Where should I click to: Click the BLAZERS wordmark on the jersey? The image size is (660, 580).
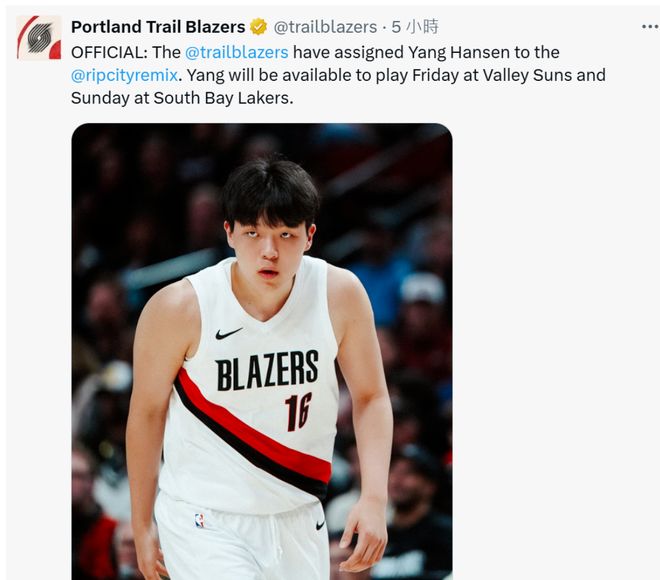(x=267, y=371)
